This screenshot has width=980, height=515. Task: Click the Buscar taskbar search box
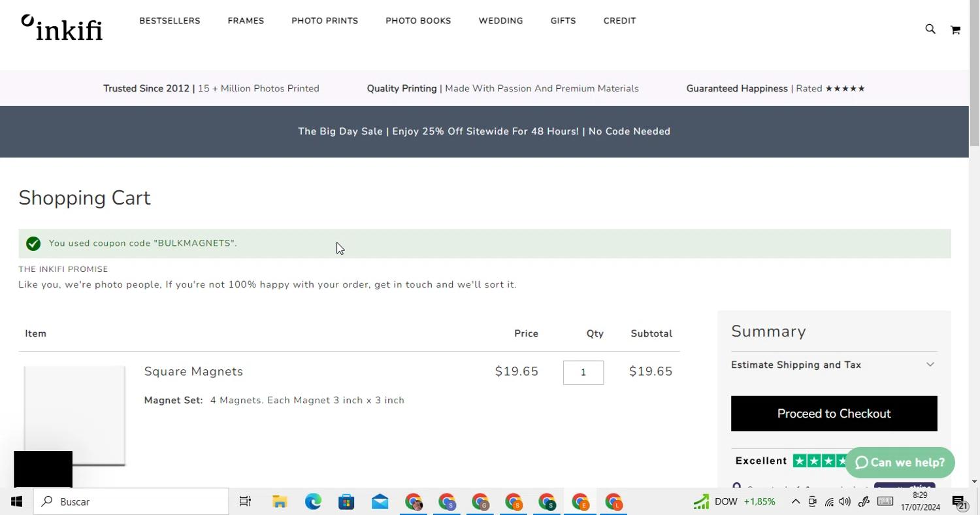pyautogui.click(x=131, y=502)
